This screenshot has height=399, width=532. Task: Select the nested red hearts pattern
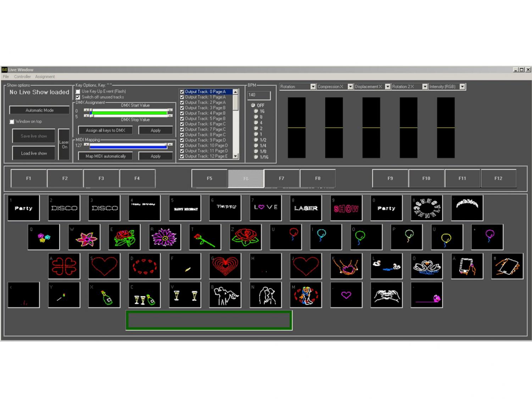click(x=225, y=266)
